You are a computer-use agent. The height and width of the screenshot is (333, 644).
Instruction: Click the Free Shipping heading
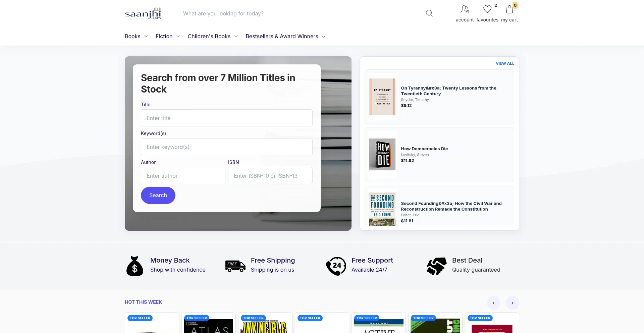(x=273, y=260)
